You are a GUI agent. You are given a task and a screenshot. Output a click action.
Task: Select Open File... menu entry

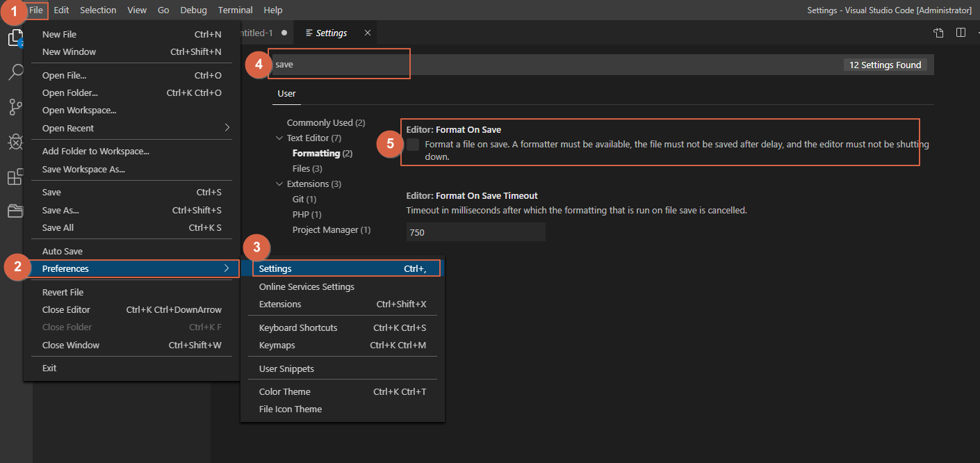[131, 75]
